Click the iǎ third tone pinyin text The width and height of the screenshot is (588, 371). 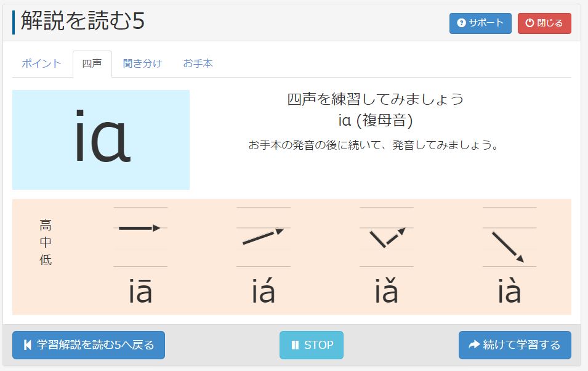[387, 291]
